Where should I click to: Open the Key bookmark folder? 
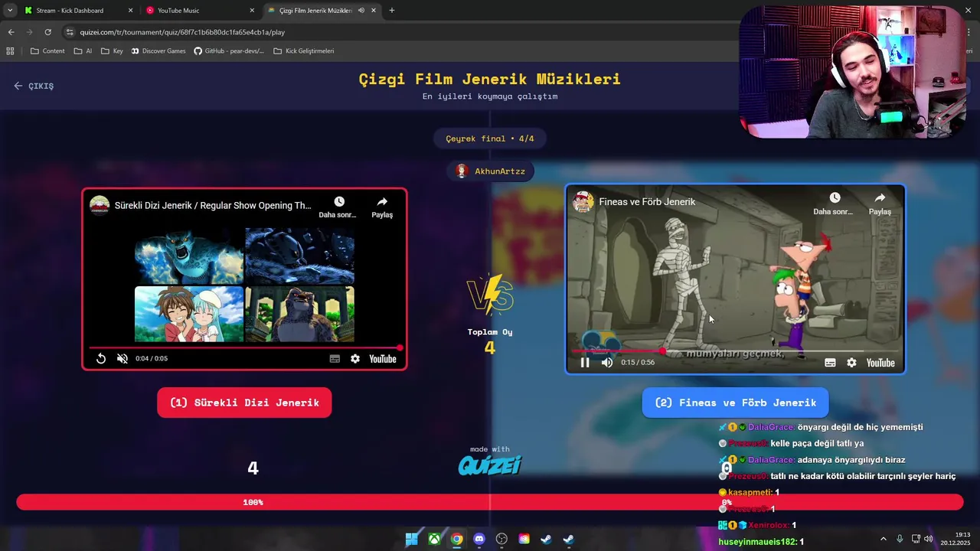coord(112,51)
